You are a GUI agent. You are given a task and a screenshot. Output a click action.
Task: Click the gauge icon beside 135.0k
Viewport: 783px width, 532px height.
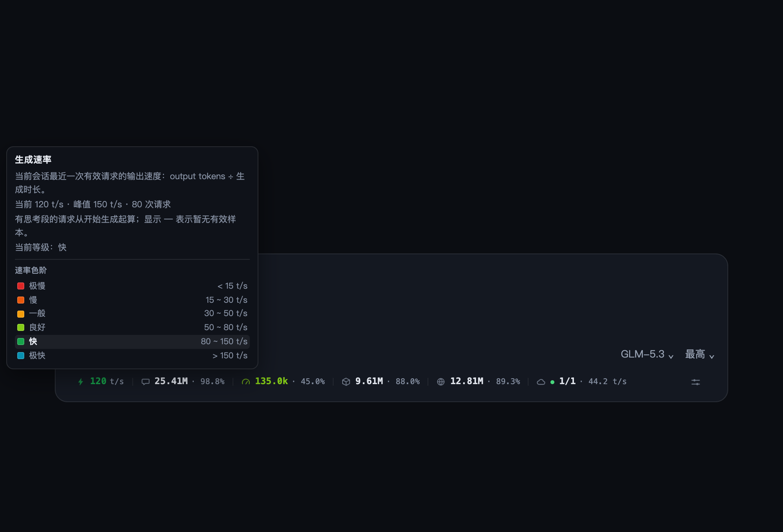click(x=246, y=382)
